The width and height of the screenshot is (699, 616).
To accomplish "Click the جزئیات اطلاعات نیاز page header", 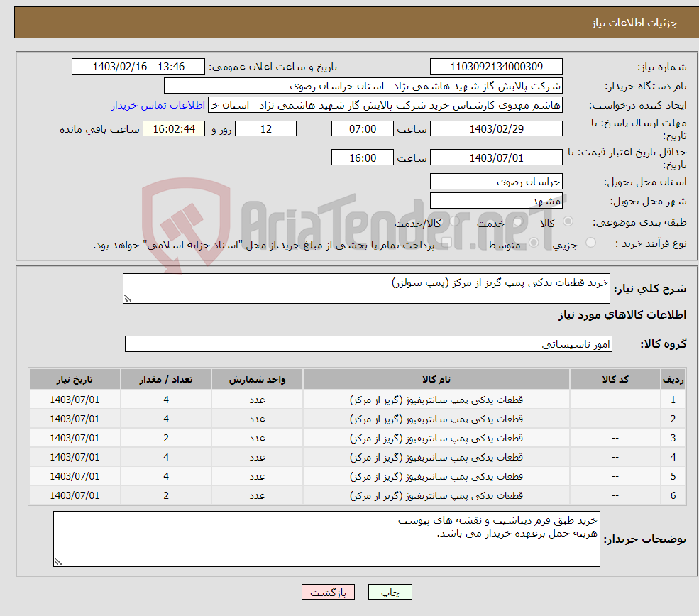I will coord(634,23).
